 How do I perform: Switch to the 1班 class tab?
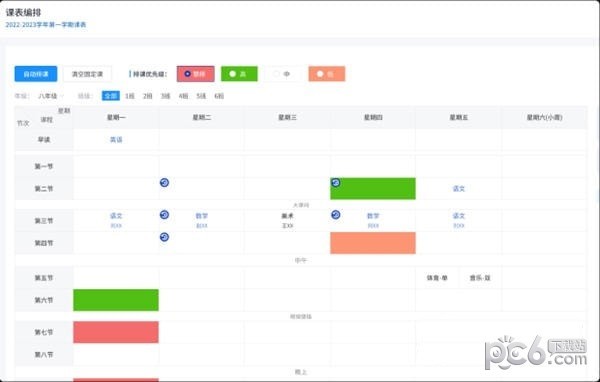coord(130,96)
